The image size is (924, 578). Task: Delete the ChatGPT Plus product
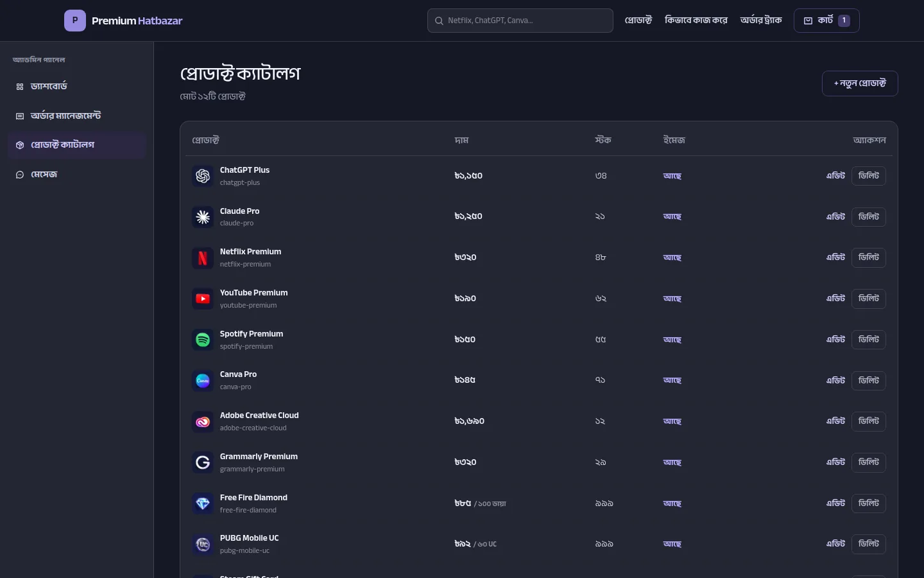pyautogui.click(x=869, y=176)
